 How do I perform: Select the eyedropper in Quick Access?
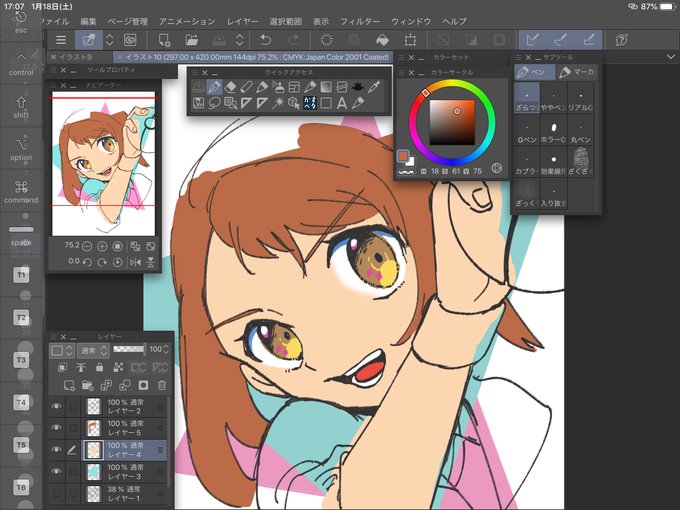click(x=374, y=87)
